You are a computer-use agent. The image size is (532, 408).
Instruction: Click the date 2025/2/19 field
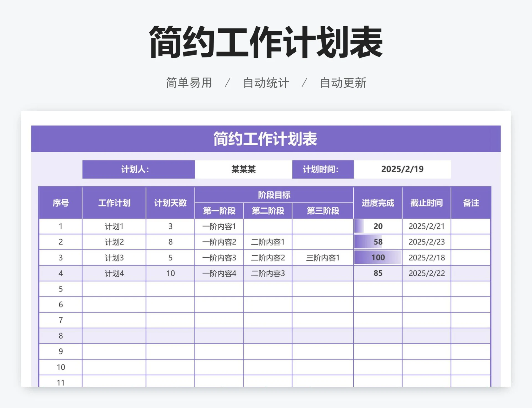click(x=402, y=169)
